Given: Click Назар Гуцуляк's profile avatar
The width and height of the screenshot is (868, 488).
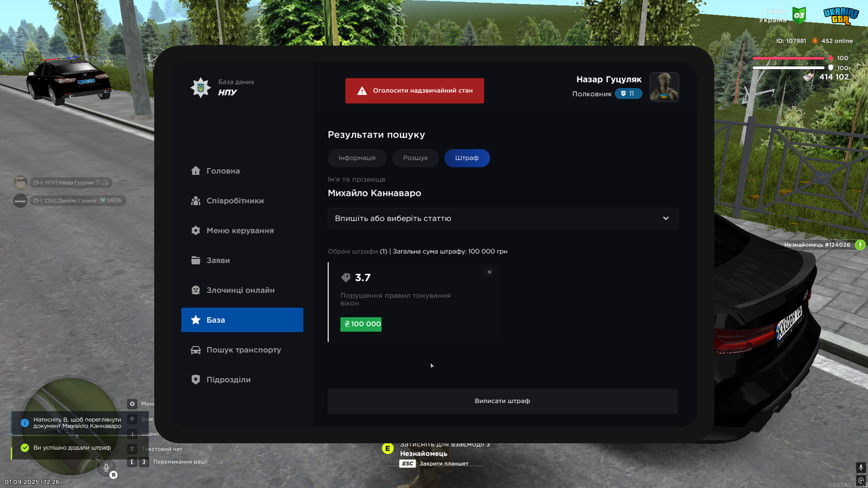Looking at the screenshot, I should (x=665, y=87).
